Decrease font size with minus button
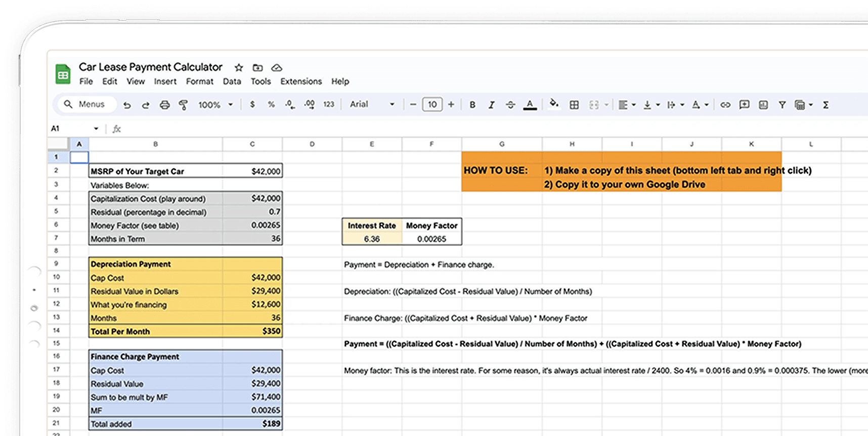Viewport: 868px width, 436px height. pyautogui.click(x=413, y=104)
